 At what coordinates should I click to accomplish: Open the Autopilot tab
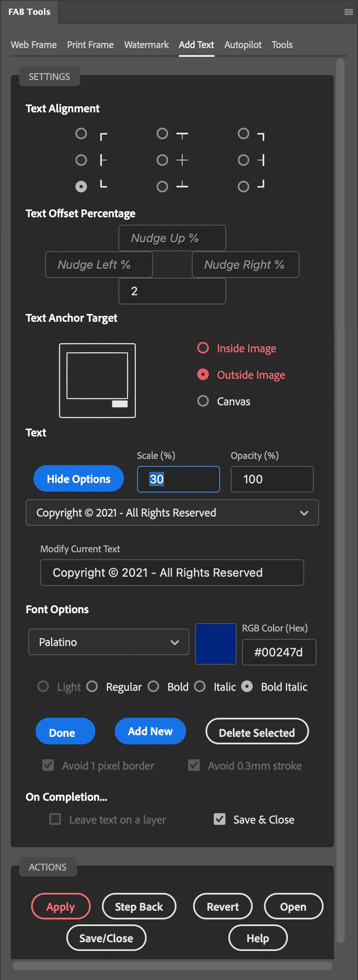click(243, 45)
